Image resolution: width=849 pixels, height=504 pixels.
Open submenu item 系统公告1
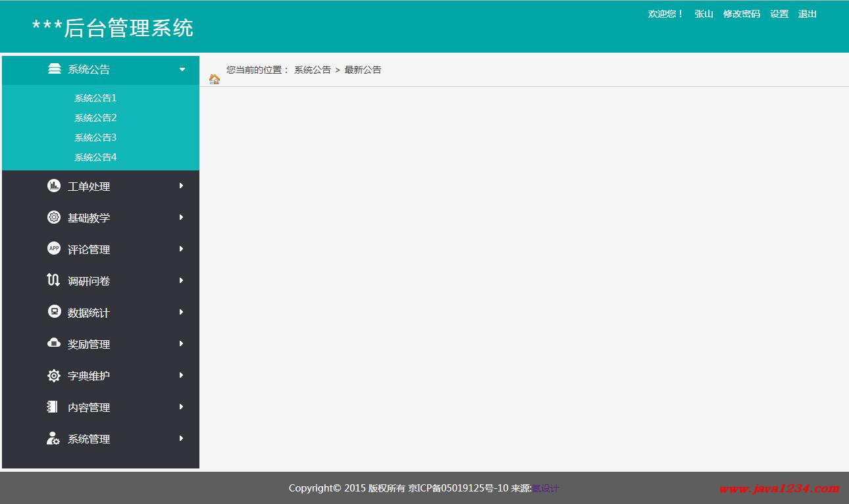95,98
